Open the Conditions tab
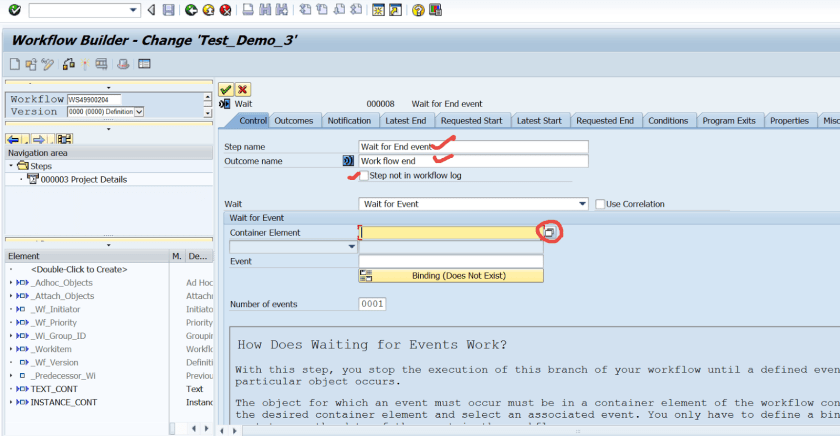Image resolution: width=840 pixels, height=436 pixels. (x=668, y=121)
